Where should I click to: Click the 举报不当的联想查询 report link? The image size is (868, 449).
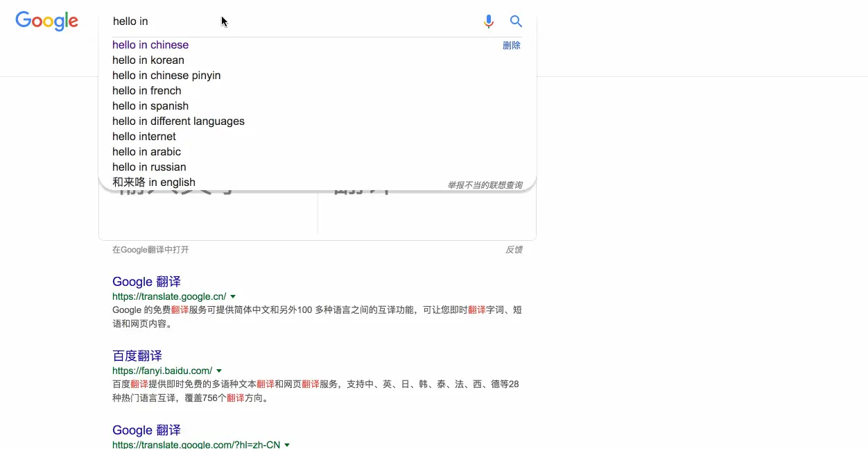485,185
